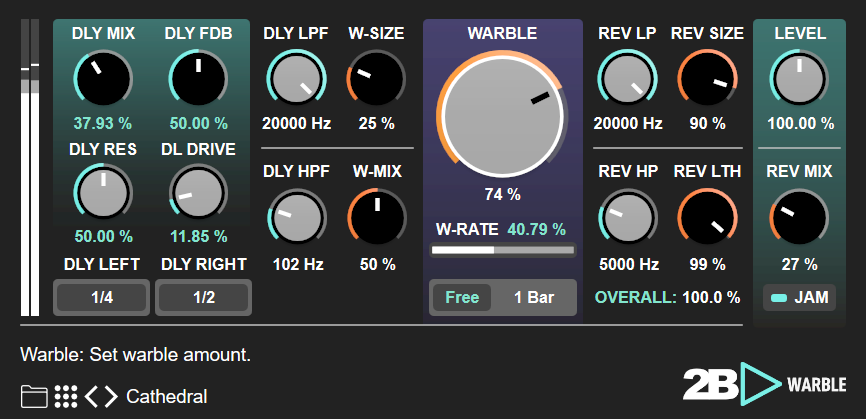Select 1 Bar warble rate mode
The height and width of the screenshot is (419, 866).
[x=534, y=298]
